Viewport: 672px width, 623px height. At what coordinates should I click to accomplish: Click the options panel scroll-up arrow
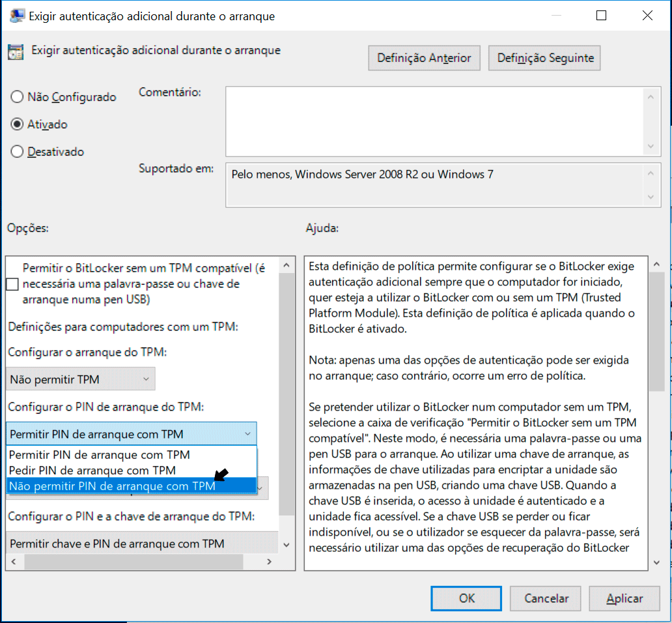pos(287,265)
